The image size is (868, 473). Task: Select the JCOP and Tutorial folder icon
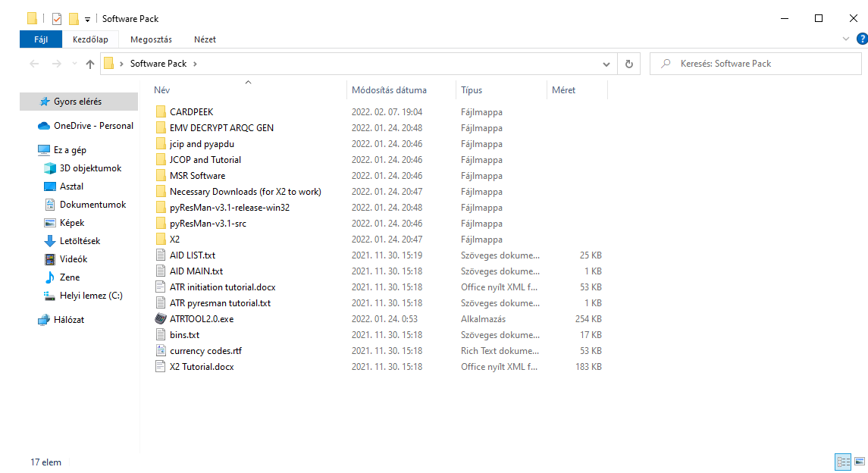point(161,160)
